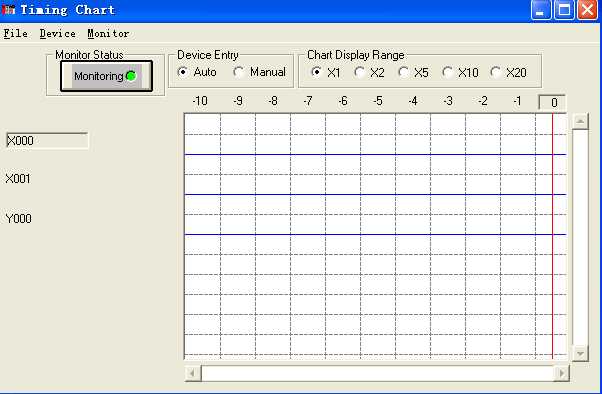Click the X000 device name field
The width and height of the screenshot is (602, 394).
(47, 141)
